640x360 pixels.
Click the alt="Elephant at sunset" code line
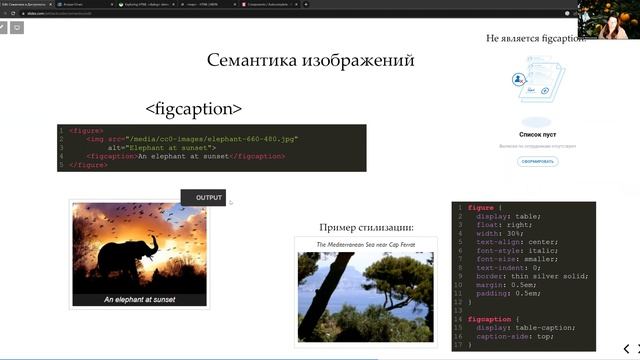[162, 148]
